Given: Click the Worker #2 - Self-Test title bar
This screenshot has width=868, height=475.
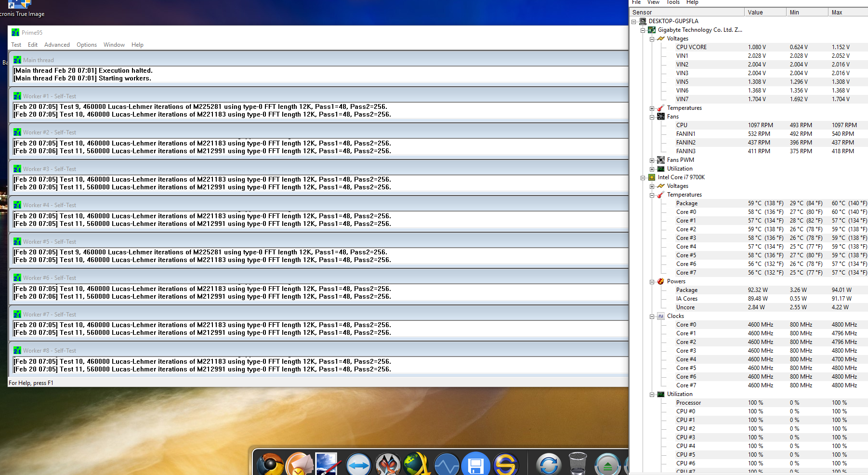Looking at the screenshot, I should coord(318,132).
